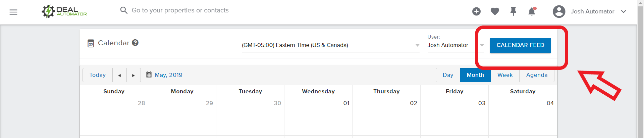Click the Calendar help question mark

click(x=135, y=43)
